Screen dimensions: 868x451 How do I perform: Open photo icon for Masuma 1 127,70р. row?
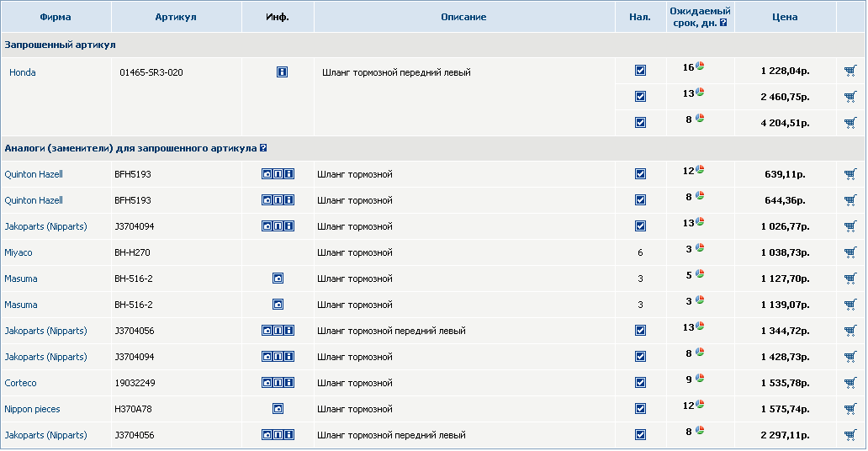click(278, 279)
